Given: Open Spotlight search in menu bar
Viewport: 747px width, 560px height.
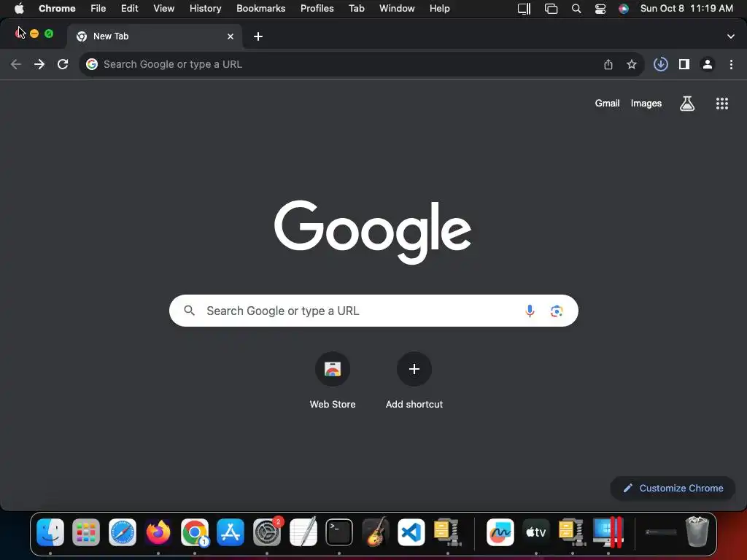Looking at the screenshot, I should [x=576, y=9].
